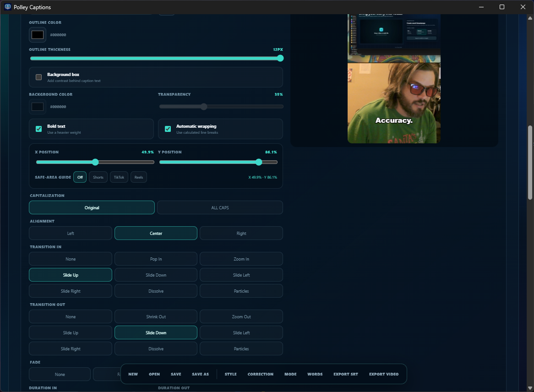Click the 'X 49.9% · Y 86.1%' readout
Viewport: 534px width, 392px height.
pyautogui.click(x=262, y=177)
